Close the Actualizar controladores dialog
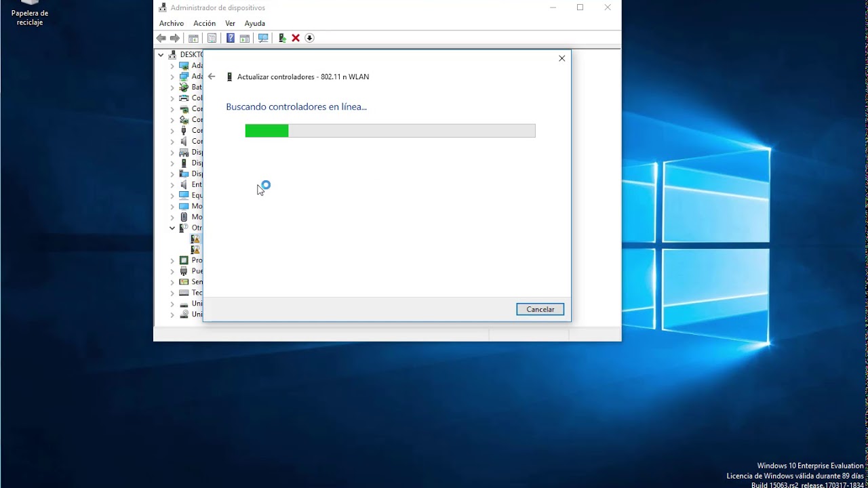868x488 pixels. coord(561,58)
